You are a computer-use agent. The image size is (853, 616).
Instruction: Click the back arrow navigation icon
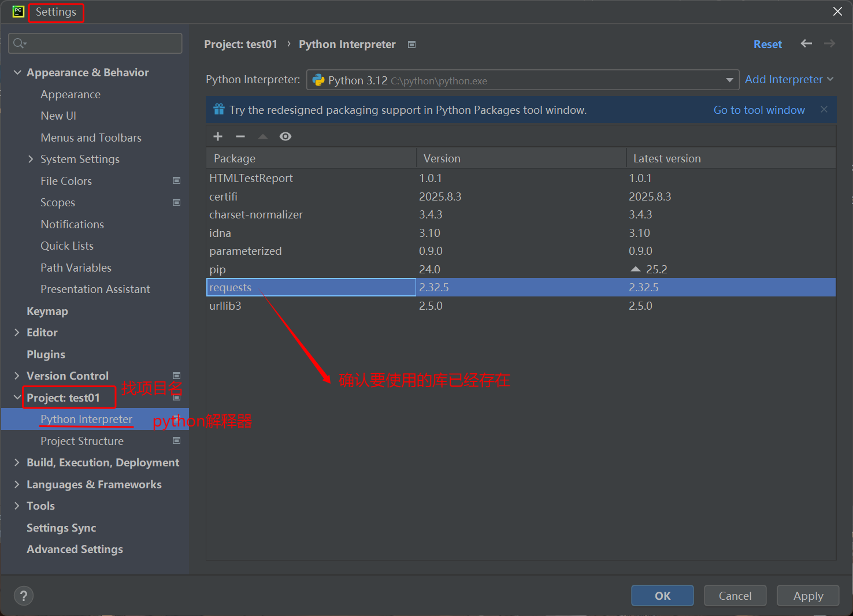(x=806, y=44)
